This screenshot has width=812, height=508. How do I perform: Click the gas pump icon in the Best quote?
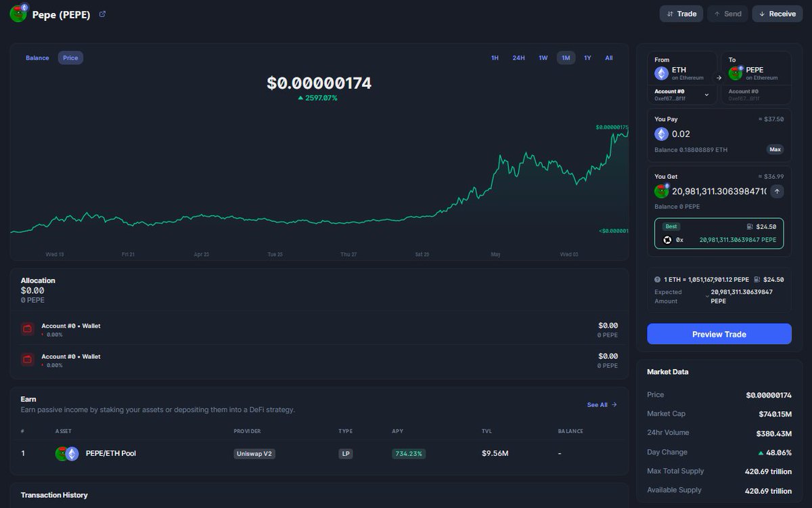tap(750, 226)
